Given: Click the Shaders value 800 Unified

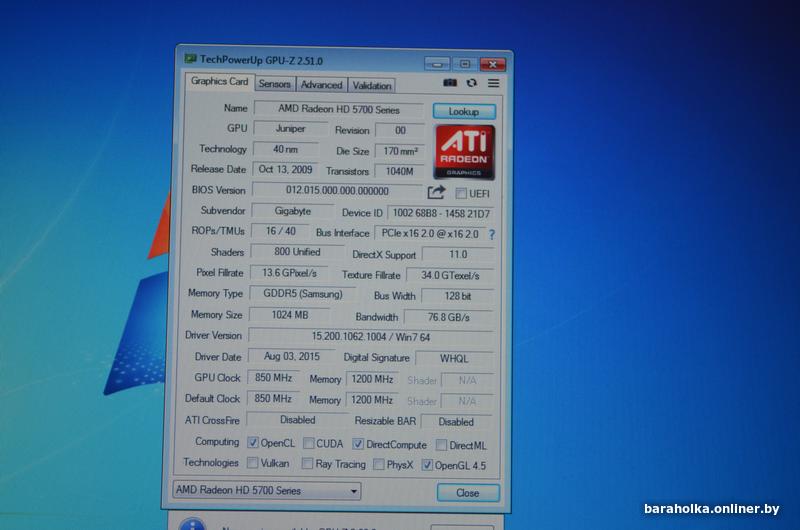Looking at the screenshot, I should 297,252.
